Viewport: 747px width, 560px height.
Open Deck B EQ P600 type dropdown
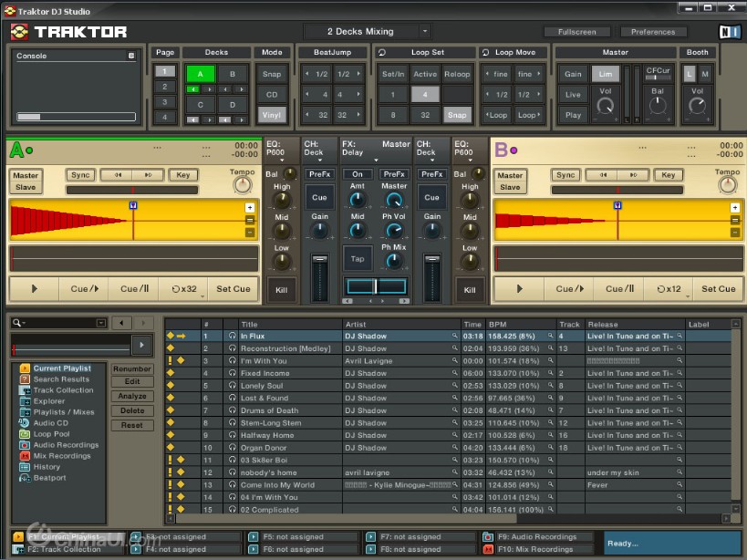[470, 161]
